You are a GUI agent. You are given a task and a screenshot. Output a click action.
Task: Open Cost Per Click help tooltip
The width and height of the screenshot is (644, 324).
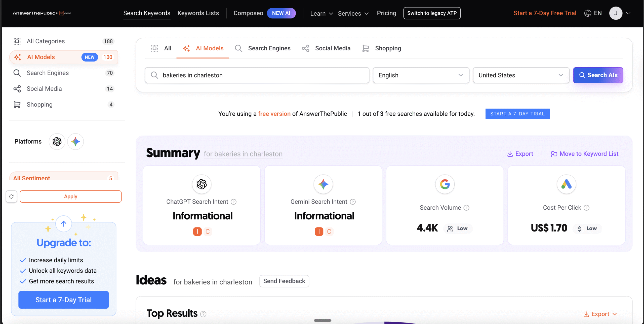(x=586, y=208)
